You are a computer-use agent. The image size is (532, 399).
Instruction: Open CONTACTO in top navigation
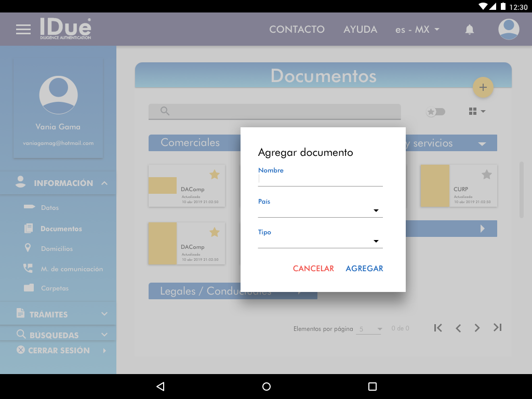tap(297, 30)
